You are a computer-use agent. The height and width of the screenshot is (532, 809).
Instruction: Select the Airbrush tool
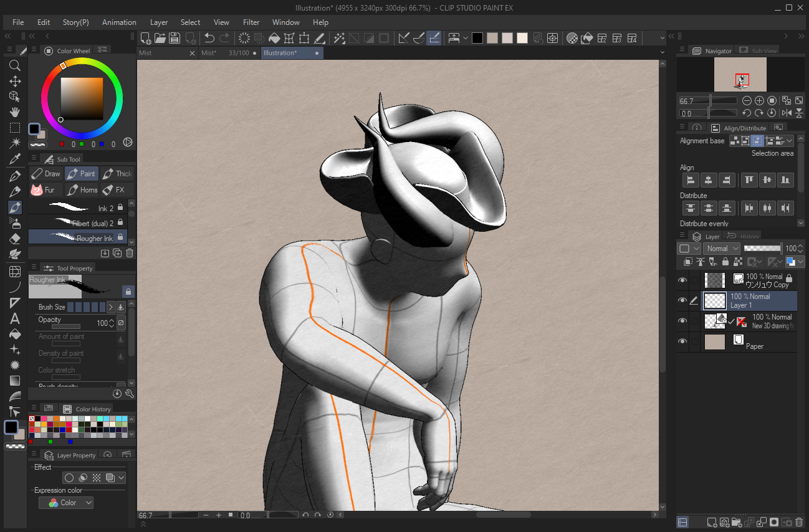click(15, 222)
